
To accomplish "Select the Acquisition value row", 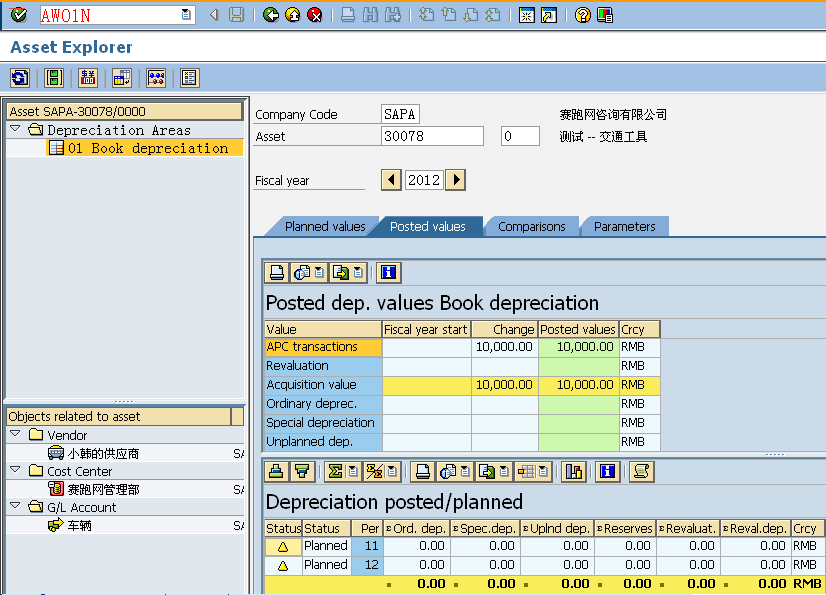I will coord(462,385).
